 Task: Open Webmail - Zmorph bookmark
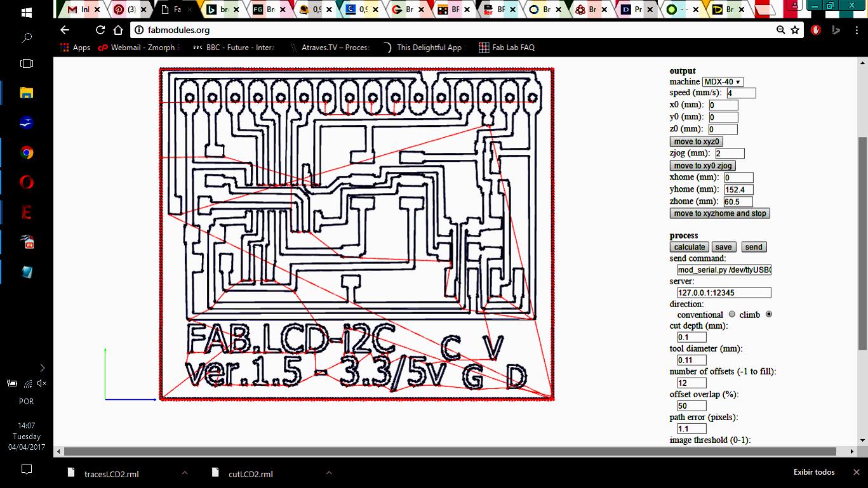point(138,48)
